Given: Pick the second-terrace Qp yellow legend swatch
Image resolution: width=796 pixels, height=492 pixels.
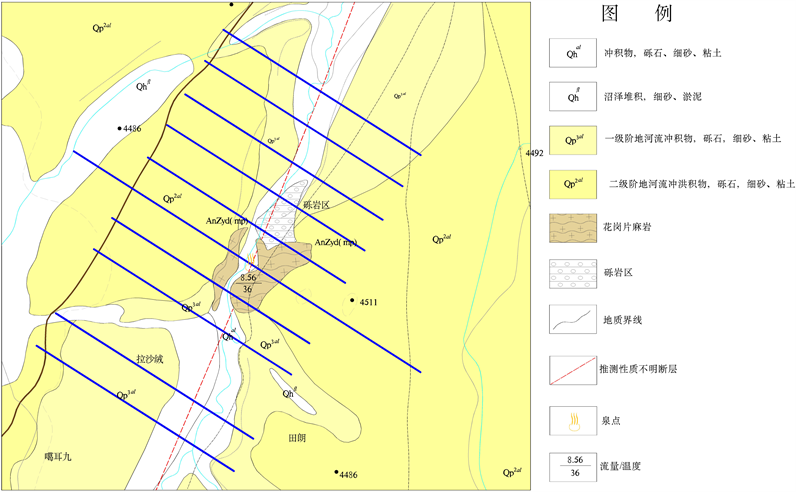Looking at the screenshot, I should pyautogui.click(x=573, y=184).
